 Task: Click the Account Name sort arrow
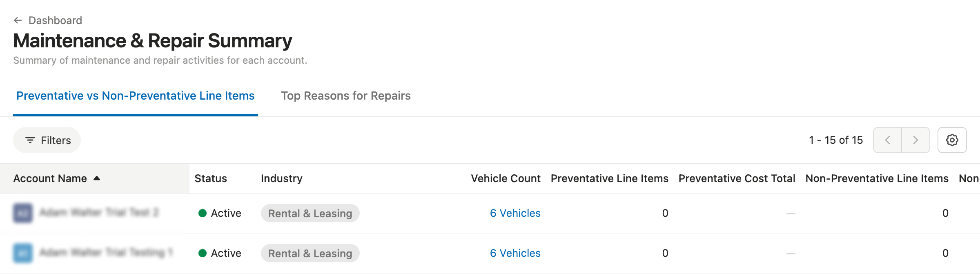tap(97, 178)
